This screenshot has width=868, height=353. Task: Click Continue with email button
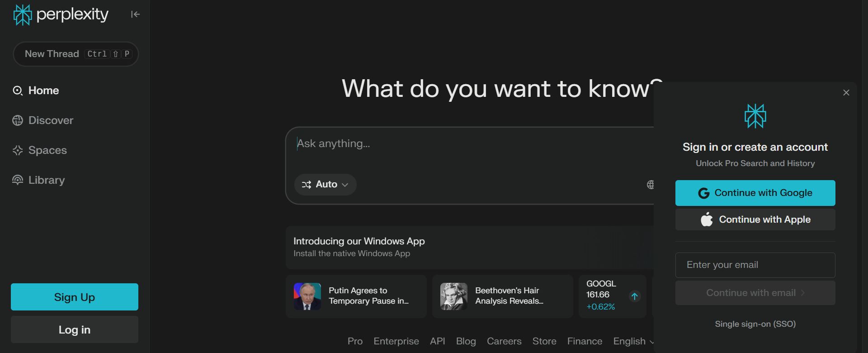755,293
